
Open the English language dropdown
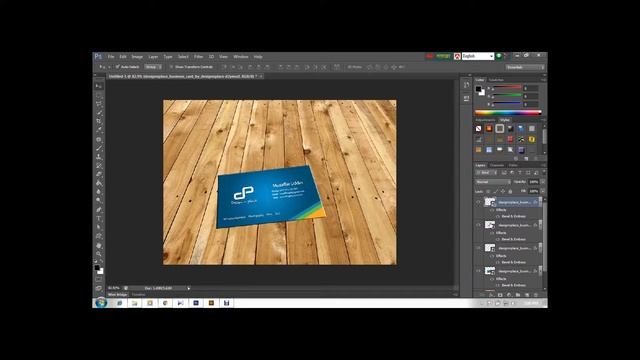point(478,56)
